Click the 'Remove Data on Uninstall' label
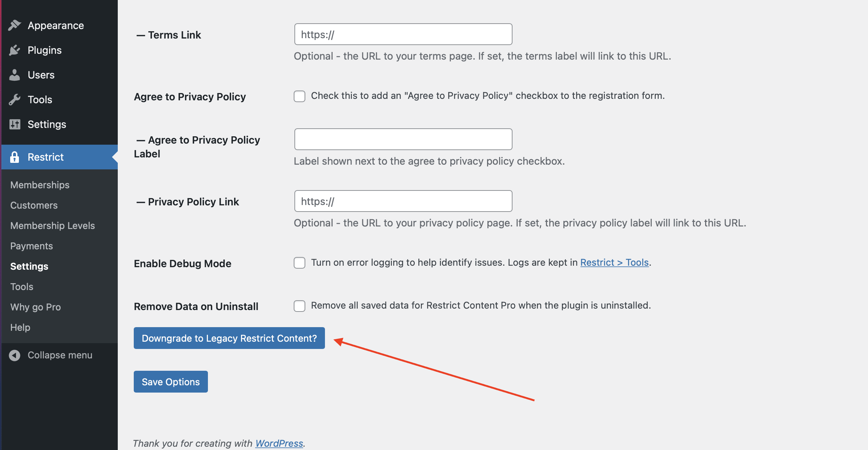868x450 pixels. click(196, 306)
